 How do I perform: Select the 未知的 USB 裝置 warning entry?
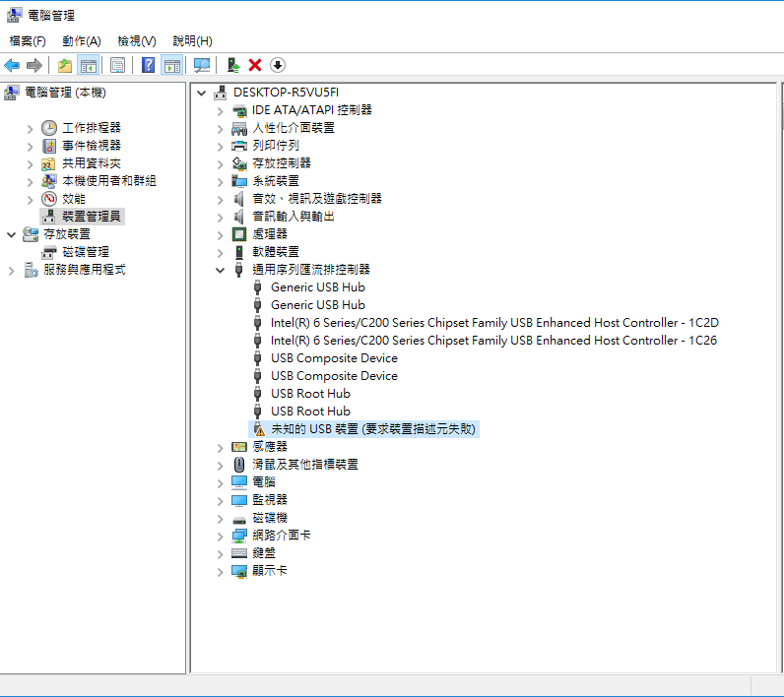[373, 429]
